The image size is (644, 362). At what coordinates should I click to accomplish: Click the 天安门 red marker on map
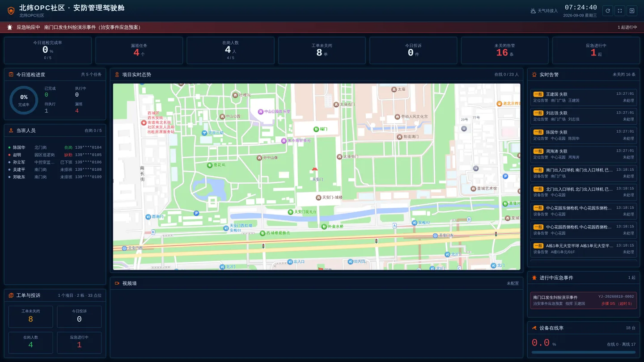coord(314,169)
